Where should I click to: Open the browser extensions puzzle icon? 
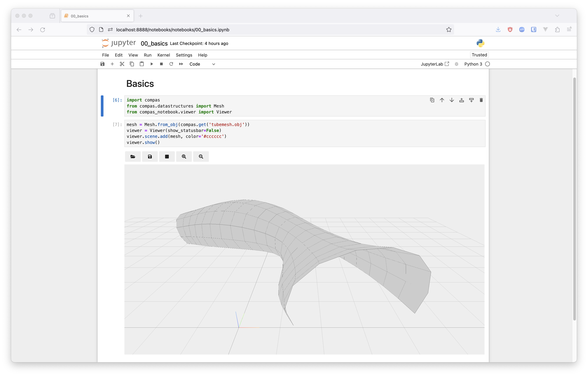557,30
